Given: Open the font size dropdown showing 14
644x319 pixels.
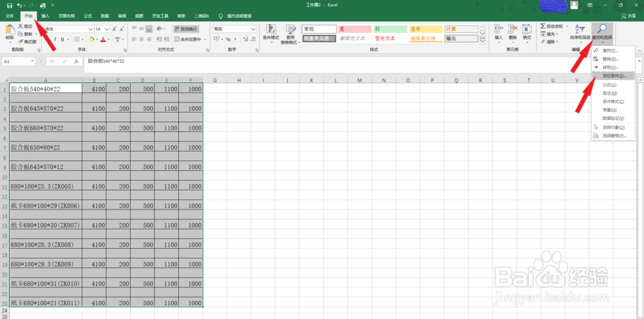Looking at the screenshot, I should 107,29.
